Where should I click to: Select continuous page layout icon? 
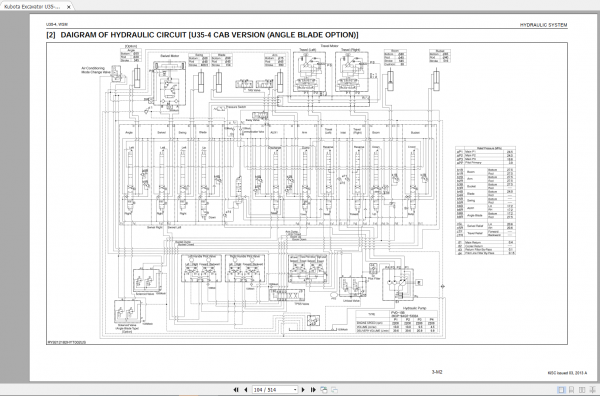pos(571,390)
